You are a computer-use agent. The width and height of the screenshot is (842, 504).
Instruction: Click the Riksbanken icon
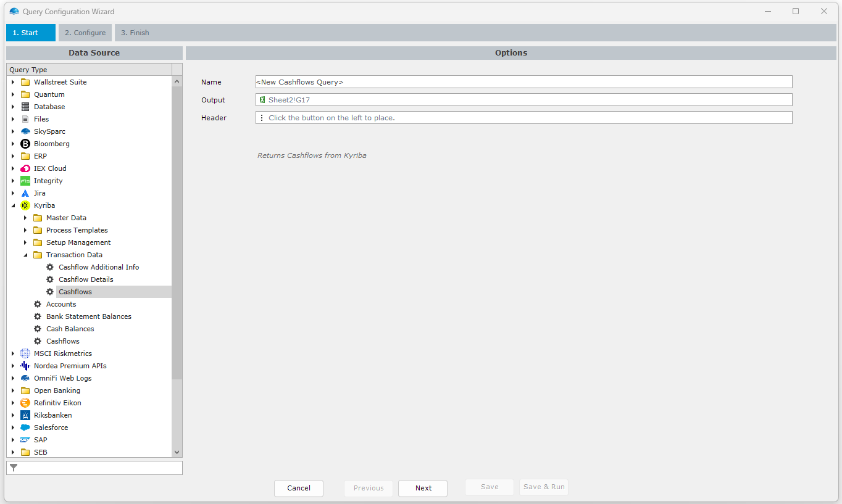(x=25, y=415)
